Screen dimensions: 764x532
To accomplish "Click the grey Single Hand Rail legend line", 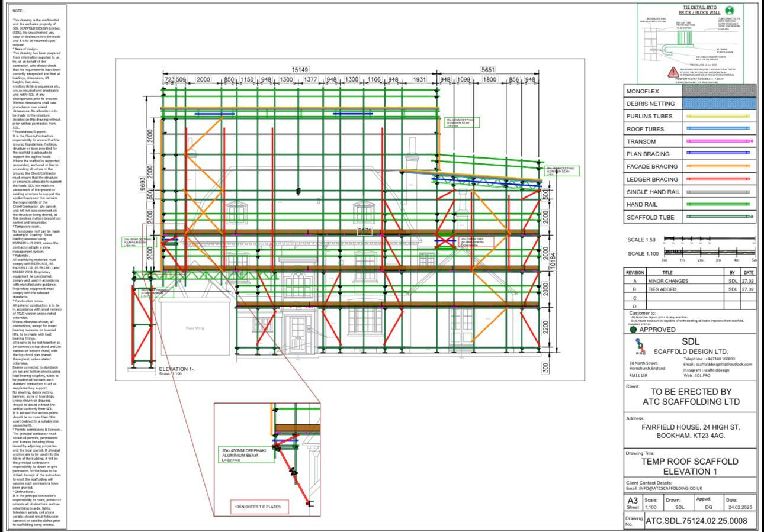I will pyautogui.click(x=718, y=192).
